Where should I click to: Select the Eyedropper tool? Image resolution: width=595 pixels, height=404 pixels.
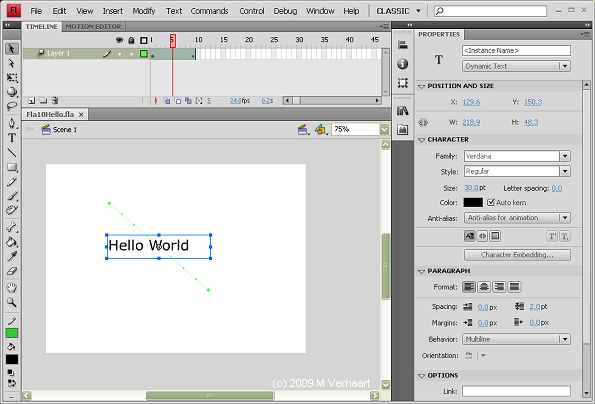tap(12, 256)
